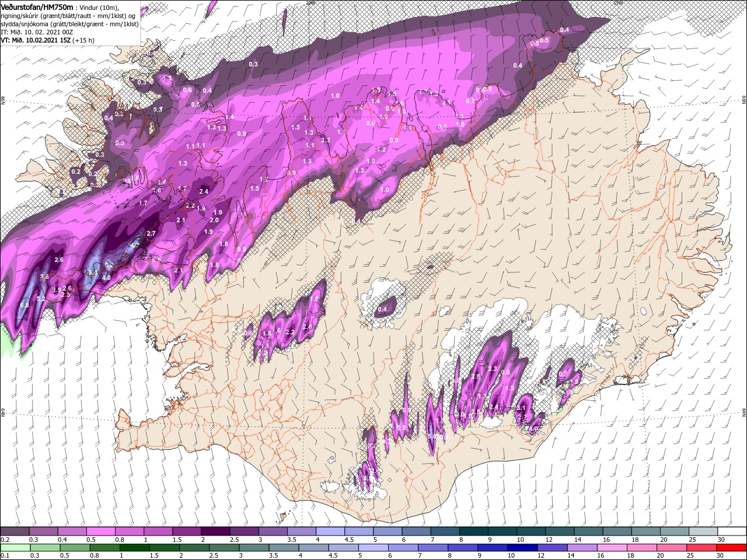
Task: Click the 2.0 precipitation value on the map
Action: (x=214, y=220)
